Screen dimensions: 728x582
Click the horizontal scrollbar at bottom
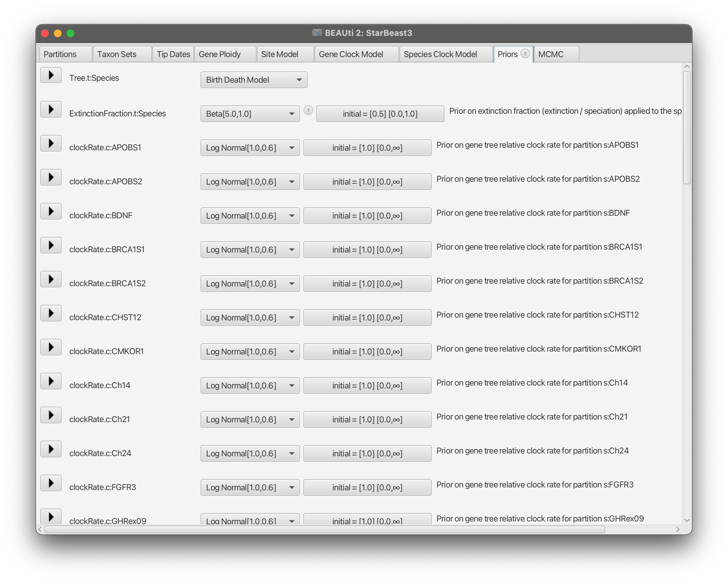[324, 529]
